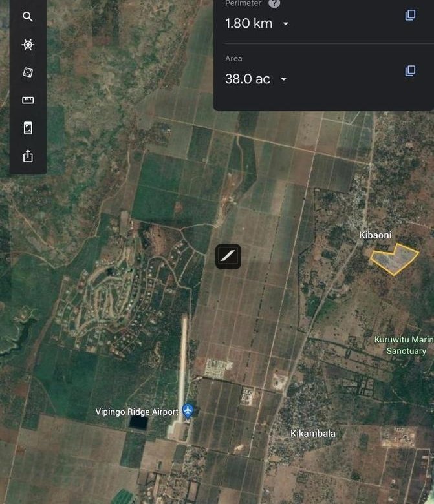Viewport: 434px width, 504px height.
Task: Select the Vipingo Ridge Airport label
Action: tap(136, 412)
